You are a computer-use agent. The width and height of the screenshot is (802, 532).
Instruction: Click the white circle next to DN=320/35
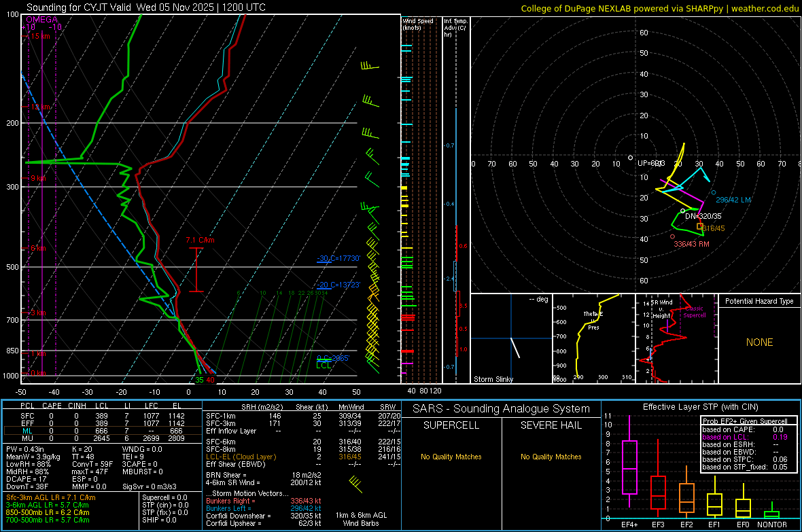coord(683,211)
